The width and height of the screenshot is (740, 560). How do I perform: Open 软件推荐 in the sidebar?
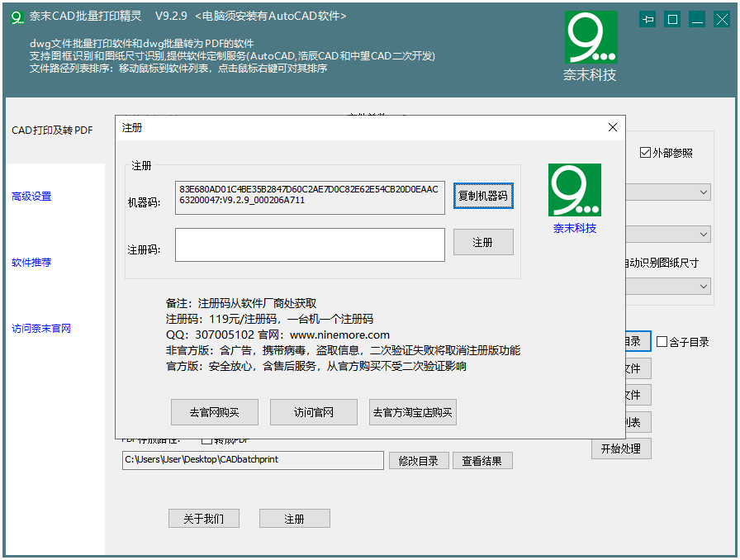click(x=31, y=263)
